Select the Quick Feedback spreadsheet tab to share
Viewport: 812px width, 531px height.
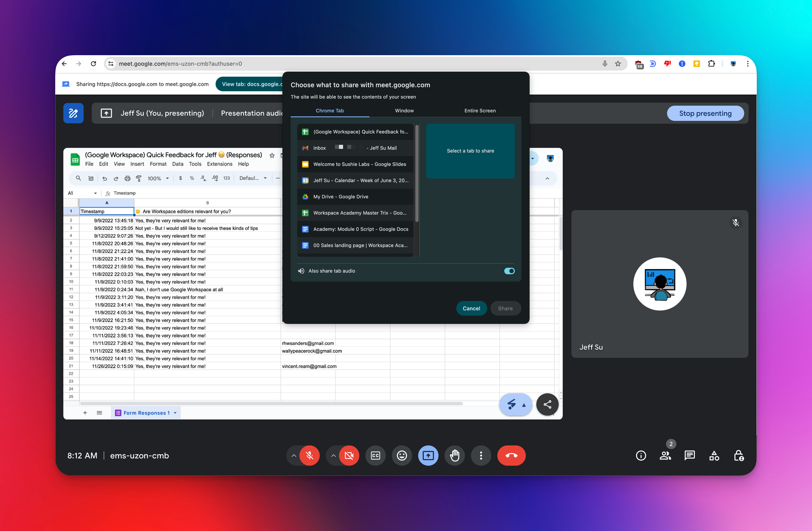(356, 132)
